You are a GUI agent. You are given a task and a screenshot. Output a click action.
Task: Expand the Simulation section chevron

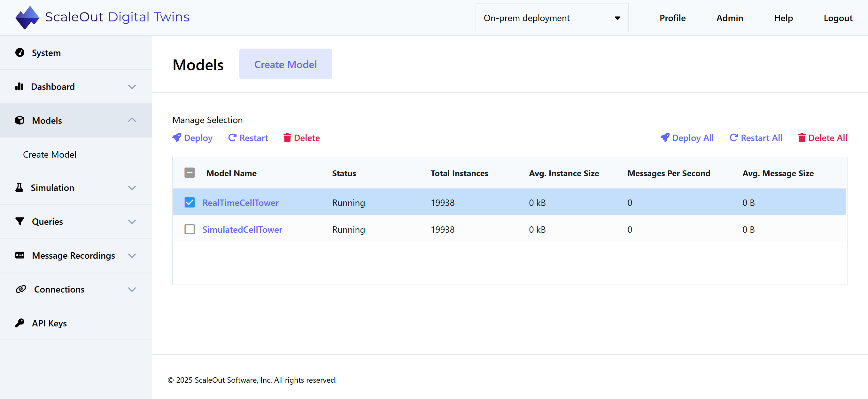pos(132,188)
